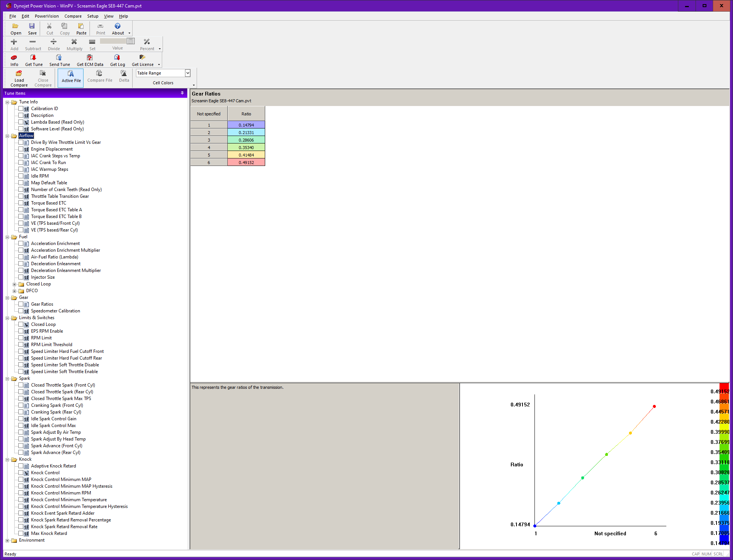Image resolution: width=733 pixels, height=560 pixels.
Task: Click the Get Tune icon
Action: pos(33,58)
